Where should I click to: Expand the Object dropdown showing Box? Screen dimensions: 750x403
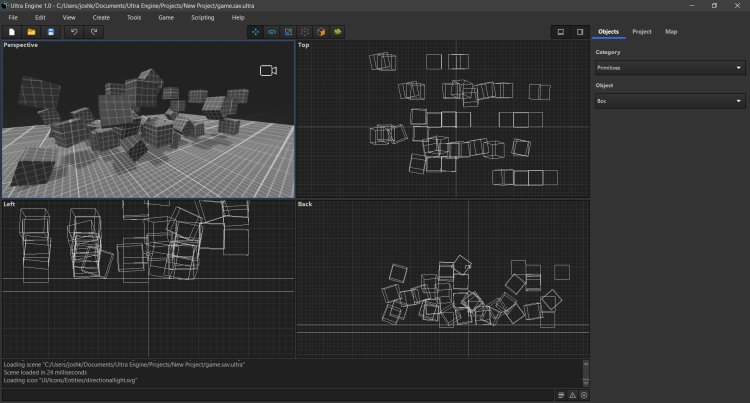(670, 101)
